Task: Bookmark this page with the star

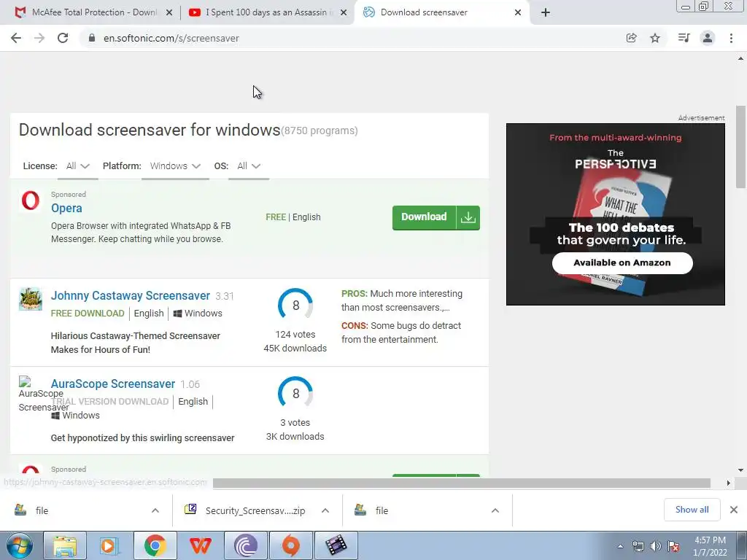Action: 655,38
